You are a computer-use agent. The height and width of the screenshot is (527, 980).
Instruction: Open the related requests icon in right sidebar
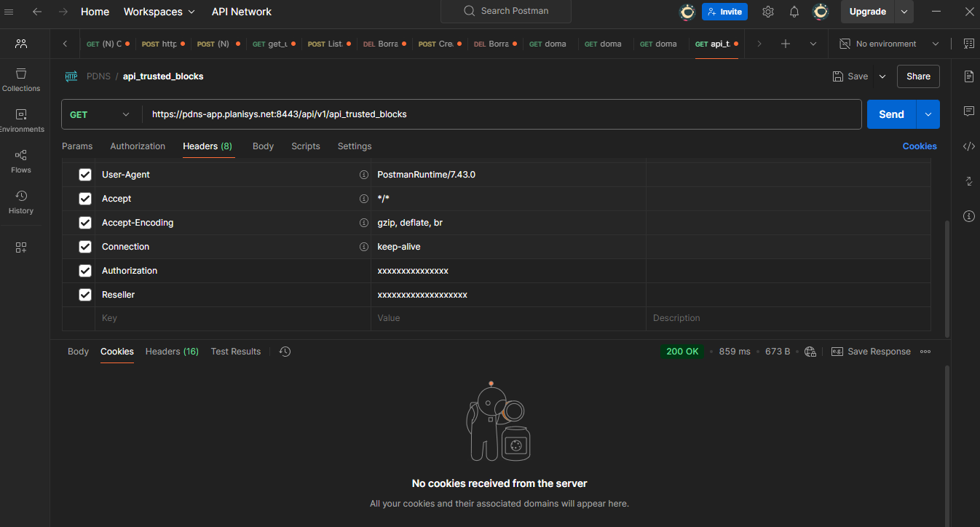click(x=968, y=181)
